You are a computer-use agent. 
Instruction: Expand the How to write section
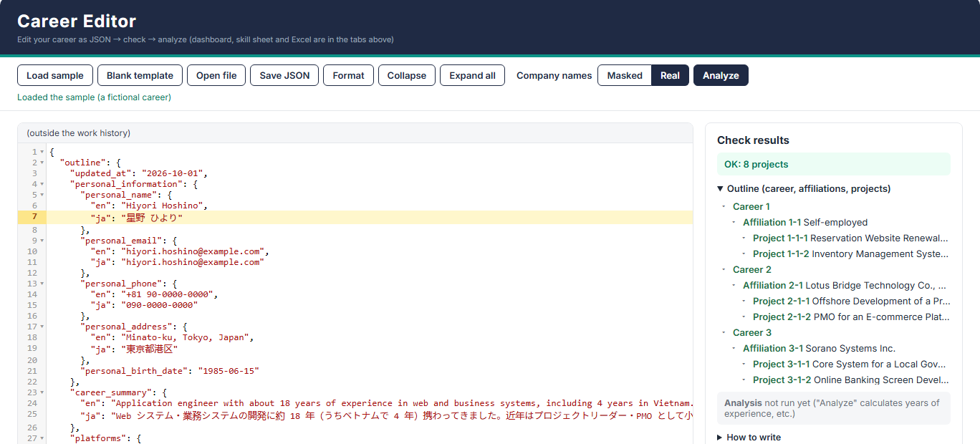(x=749, y=437)
